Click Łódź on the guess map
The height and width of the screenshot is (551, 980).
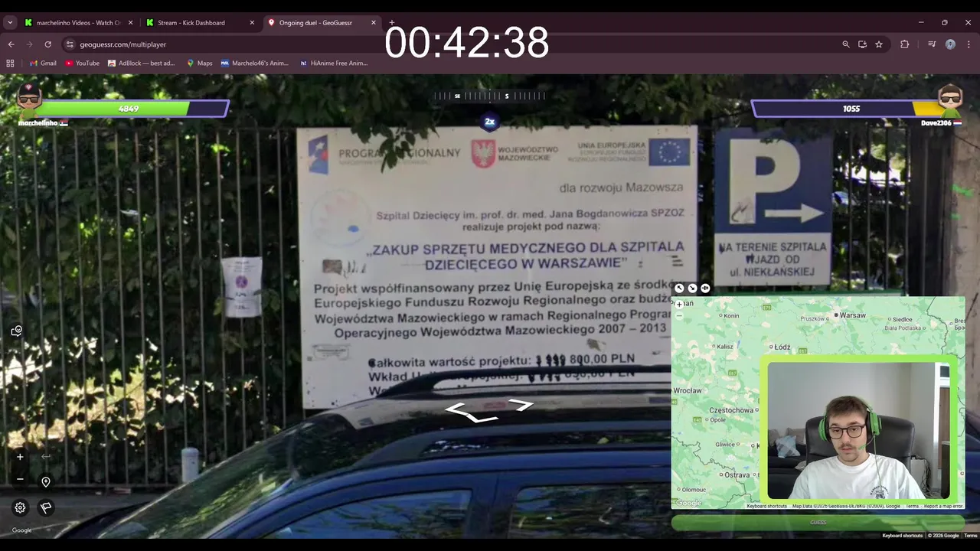point(782,347)
